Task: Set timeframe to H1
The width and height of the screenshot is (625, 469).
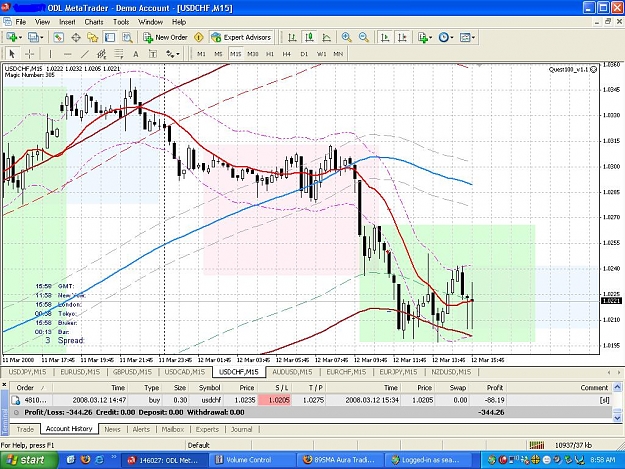Action: (270, 54)
